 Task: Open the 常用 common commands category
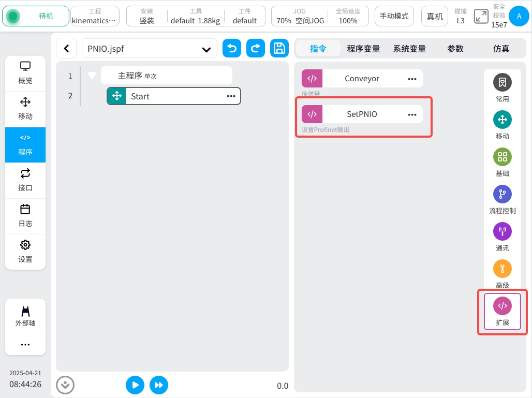[x=502, y=87]
